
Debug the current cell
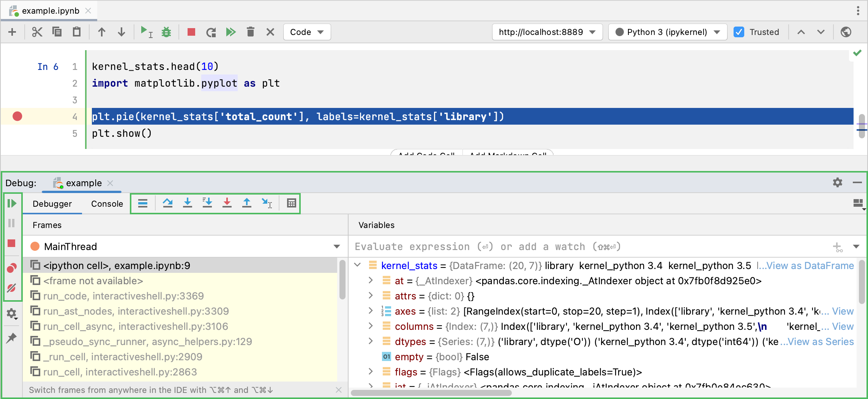(x=166, y=32)
